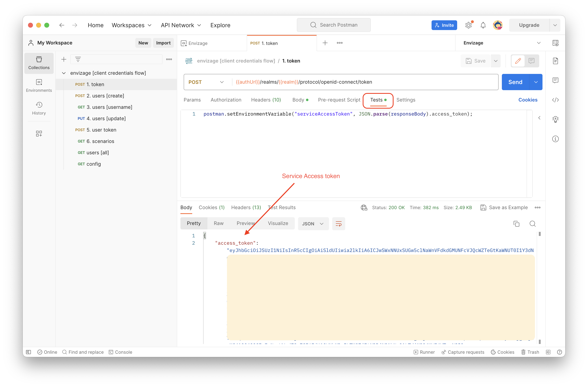Collapse the code snippets side chevron
The image size is (588, 387).
(539, 118)
